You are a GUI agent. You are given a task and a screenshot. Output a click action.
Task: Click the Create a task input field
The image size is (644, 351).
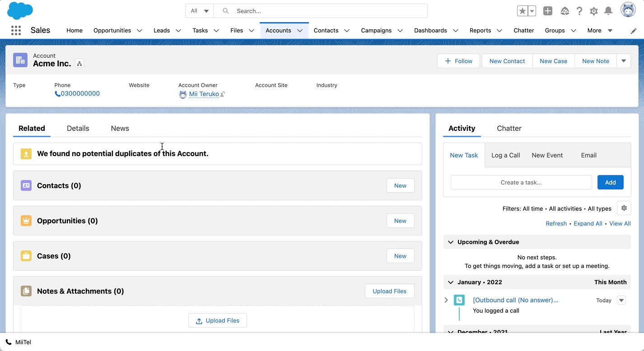[521, 182]
